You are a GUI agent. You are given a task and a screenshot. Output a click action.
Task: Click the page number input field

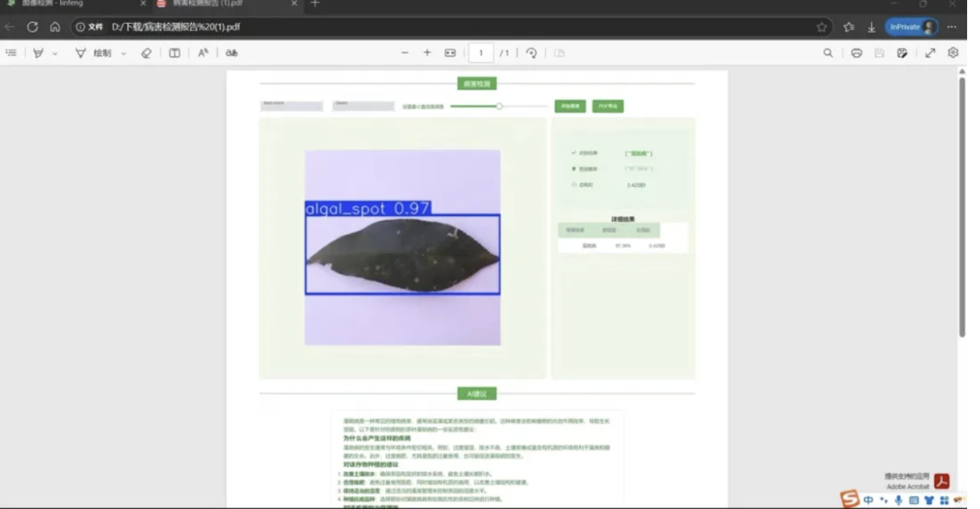[481, 53]
